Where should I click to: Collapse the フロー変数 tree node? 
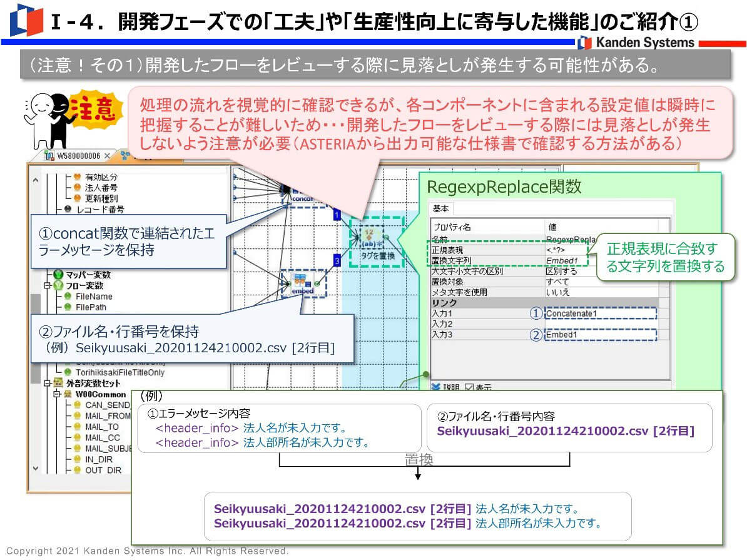pos(47,285)
